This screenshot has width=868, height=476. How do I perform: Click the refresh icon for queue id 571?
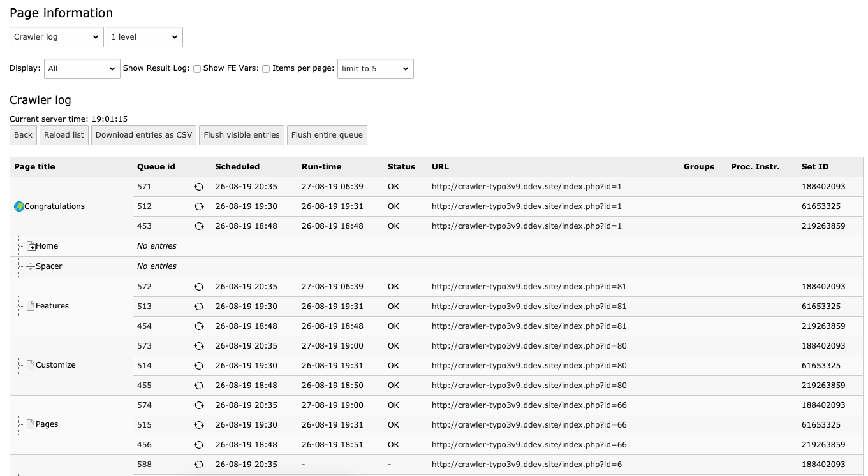199,187
